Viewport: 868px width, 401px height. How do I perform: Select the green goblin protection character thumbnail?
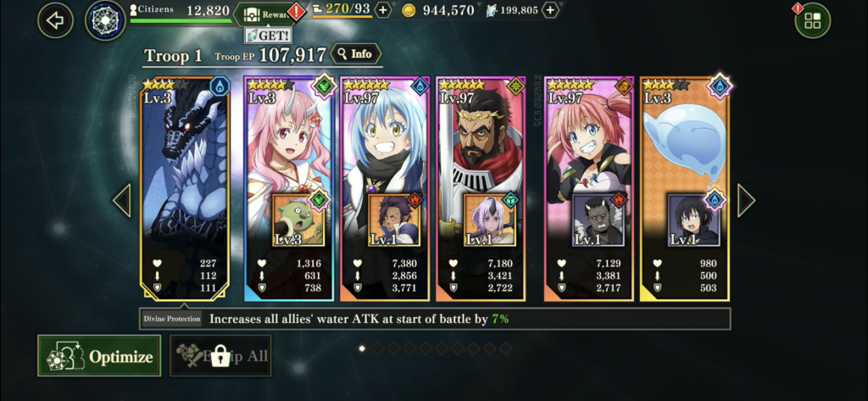pos(298,220)
